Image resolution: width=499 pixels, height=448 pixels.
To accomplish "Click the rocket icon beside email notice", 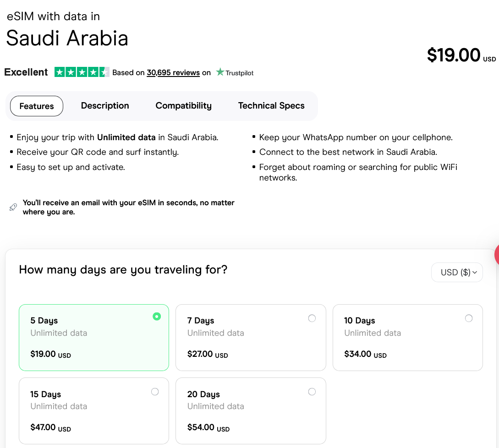I will 13,208.
